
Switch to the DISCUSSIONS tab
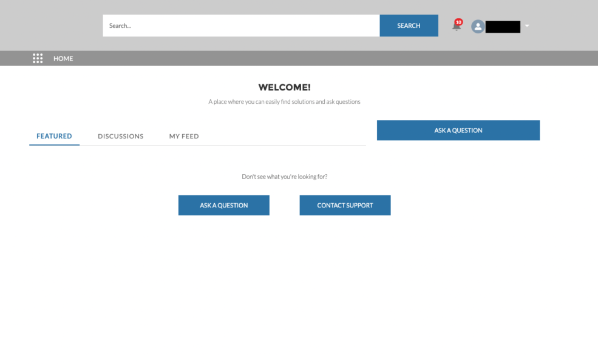pyautogui.click(x=121, y=136)
